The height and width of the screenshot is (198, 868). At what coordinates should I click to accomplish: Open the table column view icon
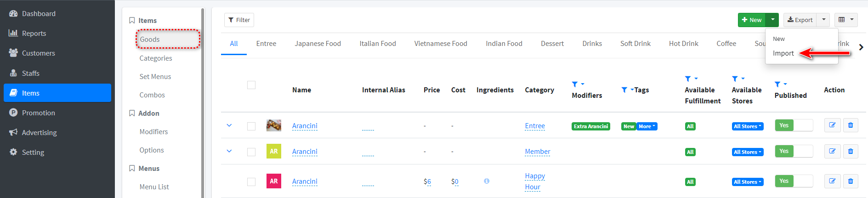click(x=846, y=20)
